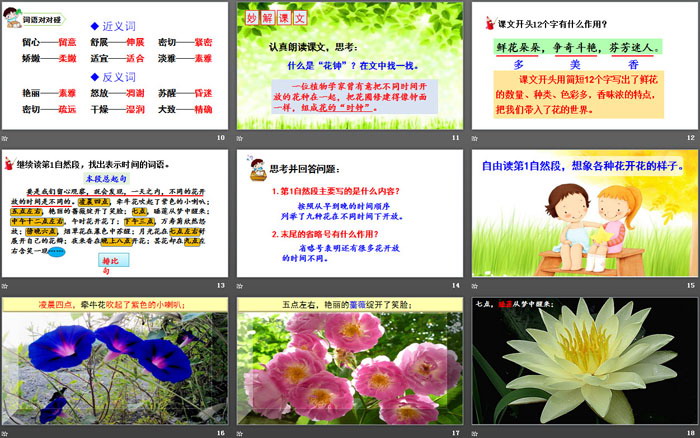Select the 继续读第1自然段 time words slide
This screenshot has height=438, width=700.
click(115, 213)
